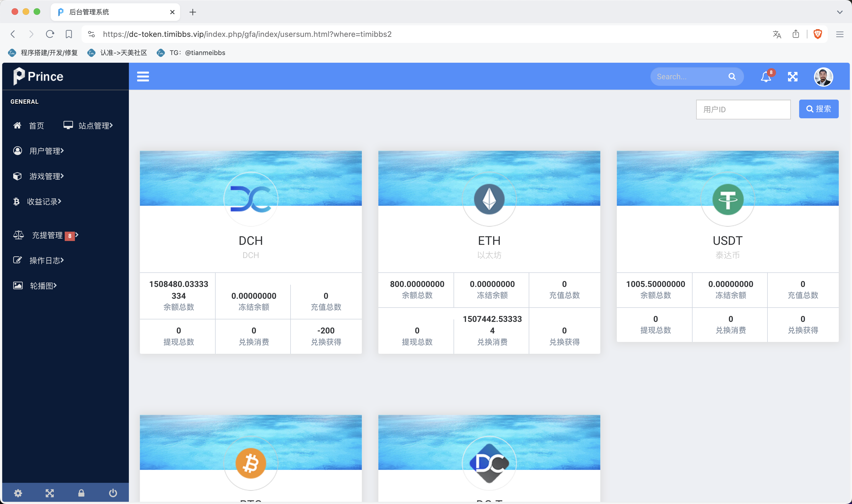Image resolution: width=852 pixels, height=504 pixels.
Task: Click the magnifier icon in Search box
Action: pyautogui.click(x=732, y=76)
